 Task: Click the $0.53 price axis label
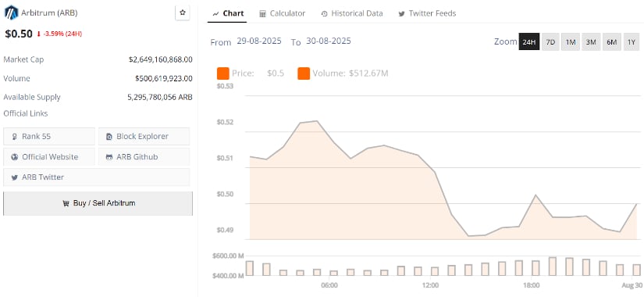(225, 87)
